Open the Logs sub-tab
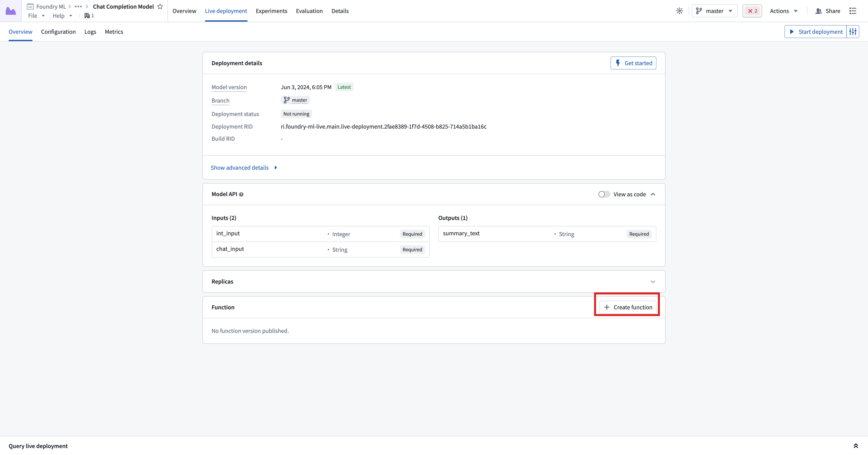Image resolution: width=868 pixels, height=455 pixels. click(x=90, y=32)
